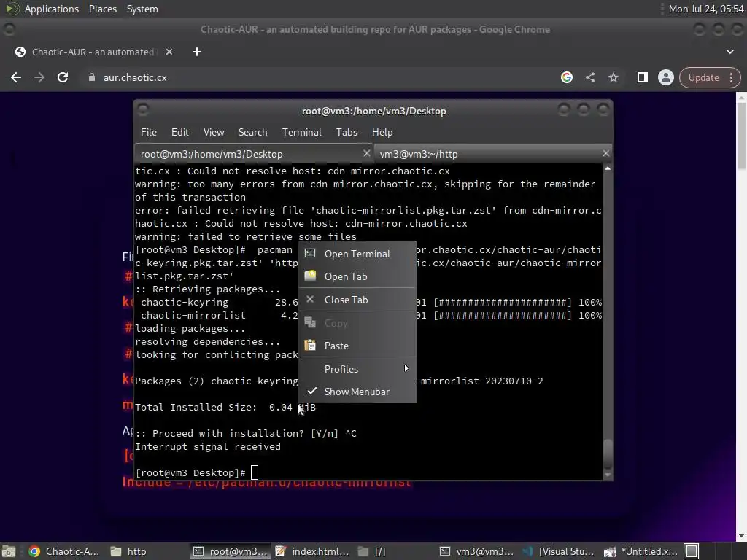Image resolution: width=747 pixels, height=560 pixels.
Task: Open the Places menu
Action: [102, 9]
